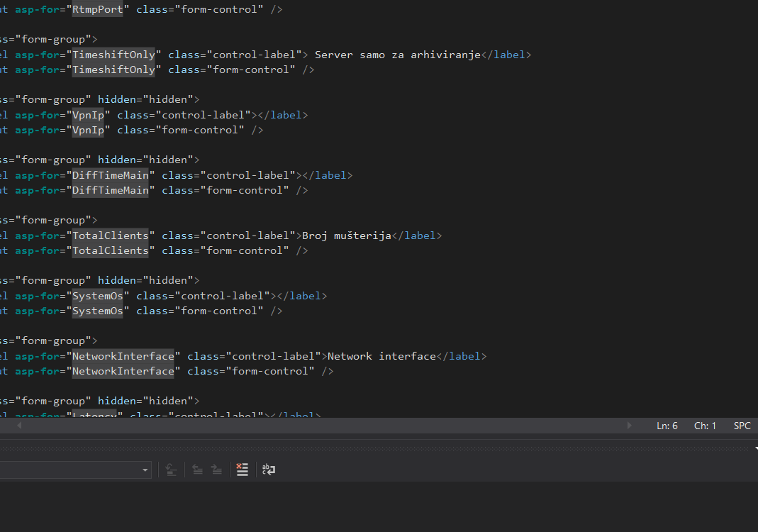
Task: Click the Ln: 6 line indicator
Action: pyautogui.click(x=667, y=426)
